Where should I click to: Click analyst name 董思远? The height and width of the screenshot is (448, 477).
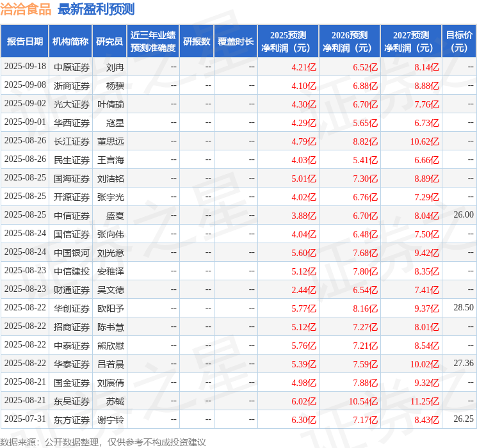[x=111, y=141]
